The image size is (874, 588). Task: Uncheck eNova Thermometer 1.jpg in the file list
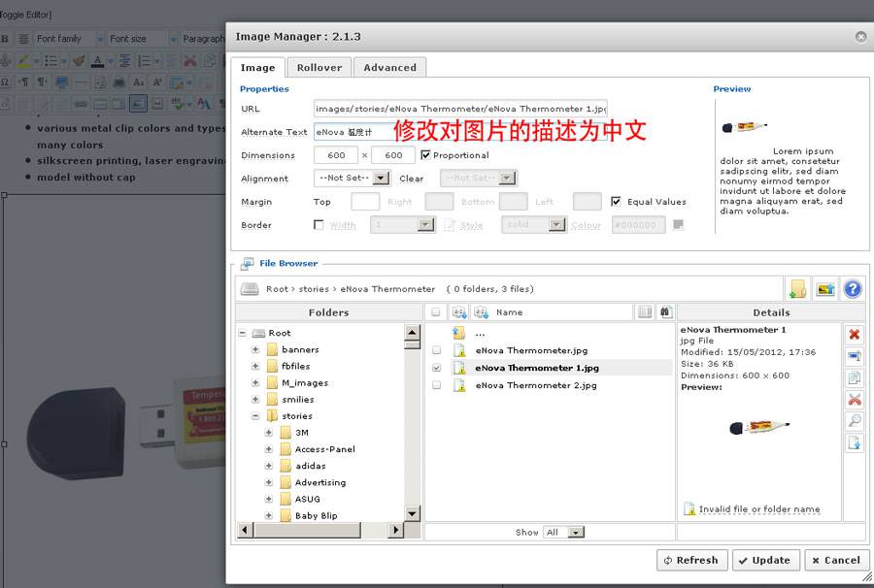pos(436,367)
